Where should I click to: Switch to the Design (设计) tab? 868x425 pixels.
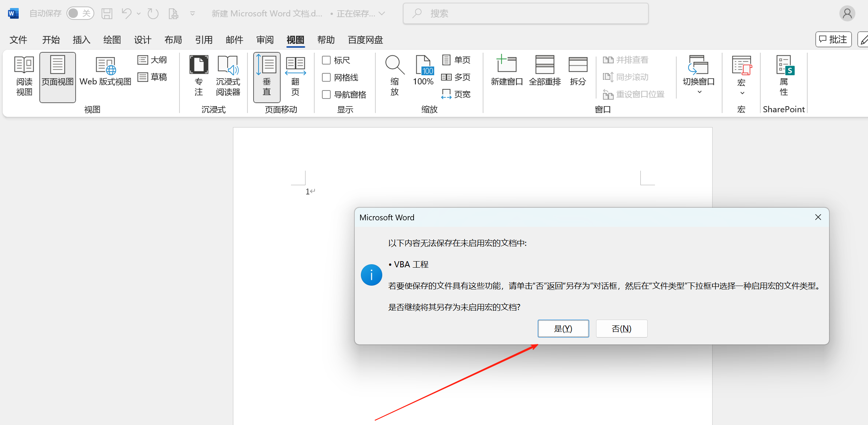[143, 40]
